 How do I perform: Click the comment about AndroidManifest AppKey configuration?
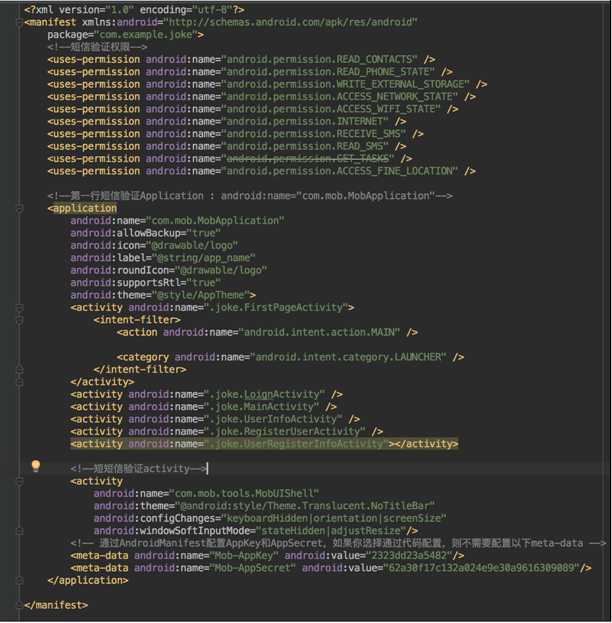(x=338, y=543)
